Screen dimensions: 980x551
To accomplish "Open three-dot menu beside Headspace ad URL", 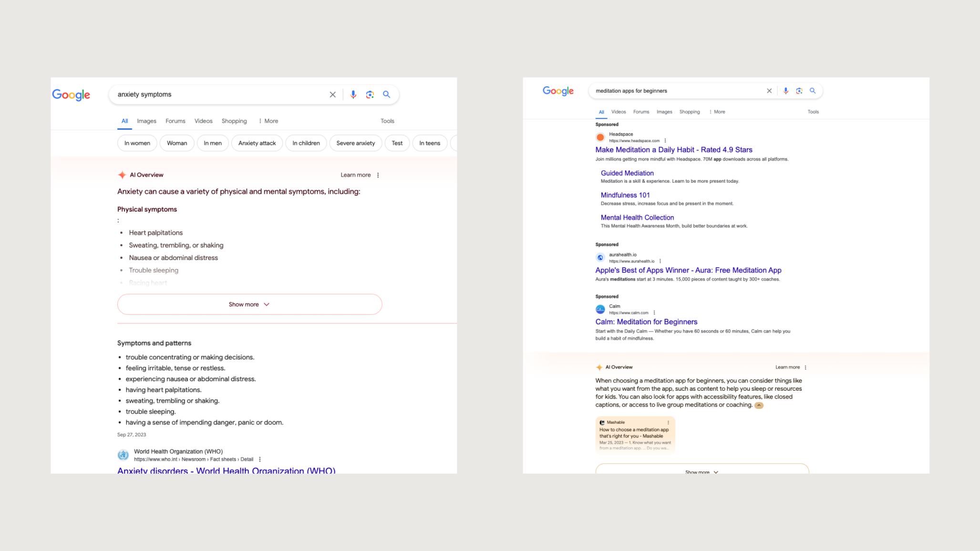I will pos(665,141).
